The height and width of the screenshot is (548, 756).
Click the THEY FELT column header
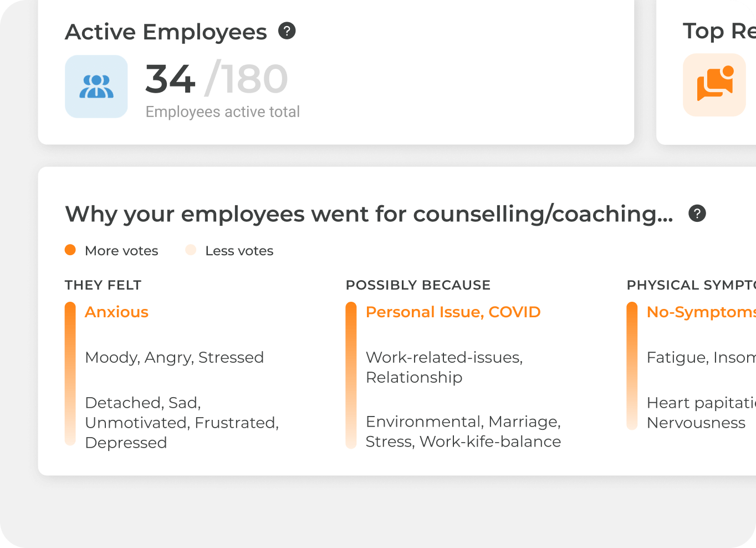pos(103,285)
